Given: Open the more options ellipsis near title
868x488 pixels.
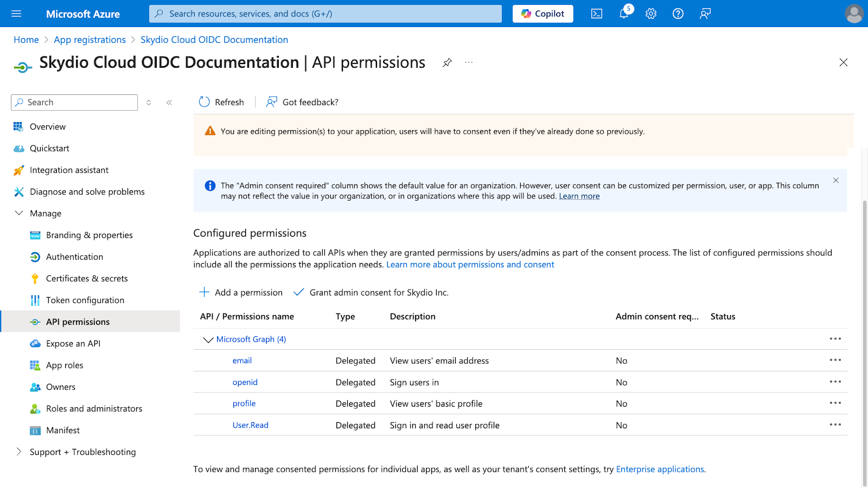Looking at the screenshot, I should tap(469, 63).
